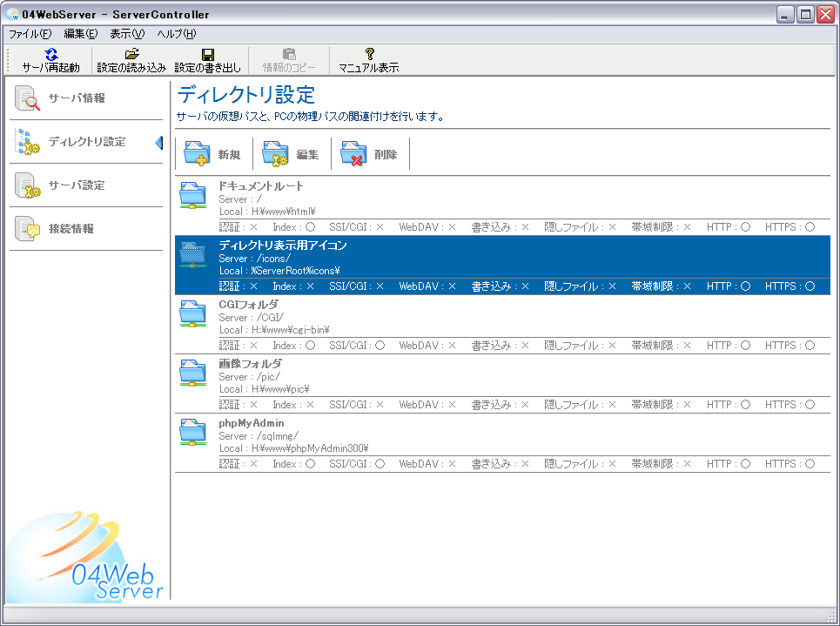Click WebDAV status in ドキュメントルート row

coord(427,226)
